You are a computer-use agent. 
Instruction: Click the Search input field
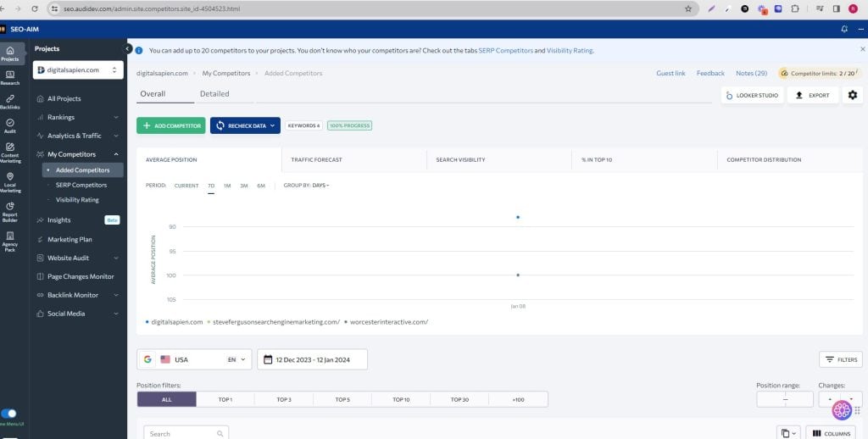[186, 433]
